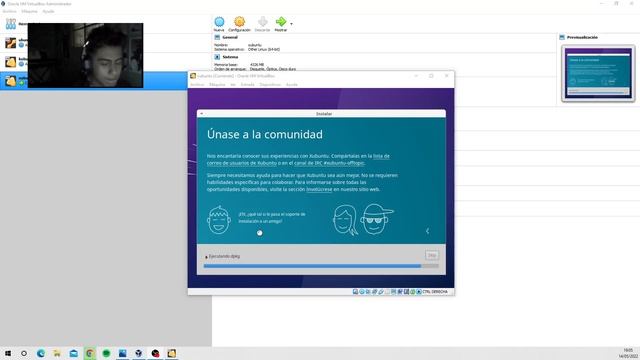Click the General section icon in details
The image size is (640, 360).
tap(217, 37)
